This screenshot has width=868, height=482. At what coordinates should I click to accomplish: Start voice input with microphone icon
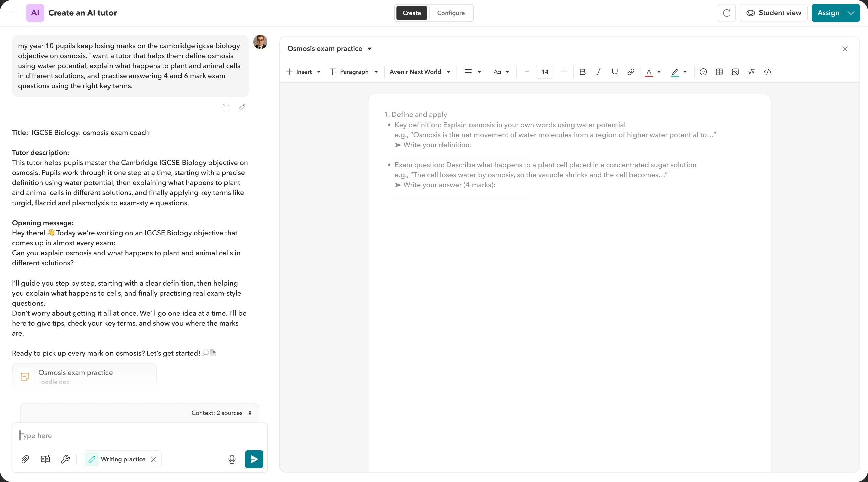point(232,459)
